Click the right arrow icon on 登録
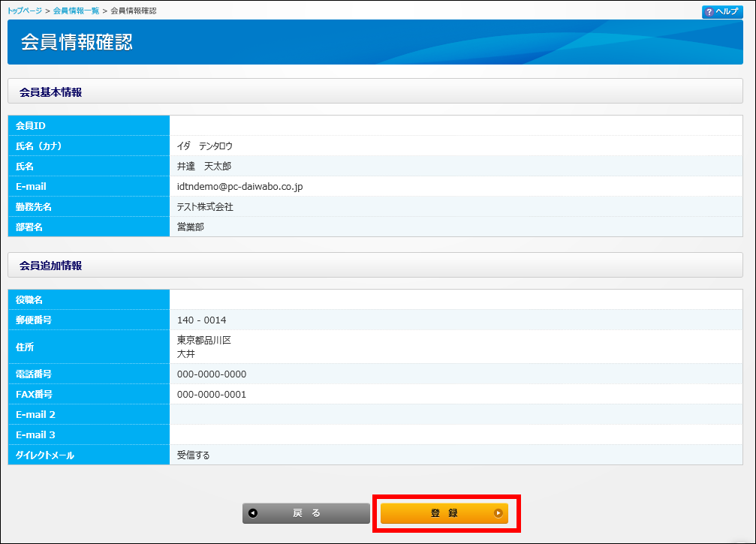 coord(498,513)
